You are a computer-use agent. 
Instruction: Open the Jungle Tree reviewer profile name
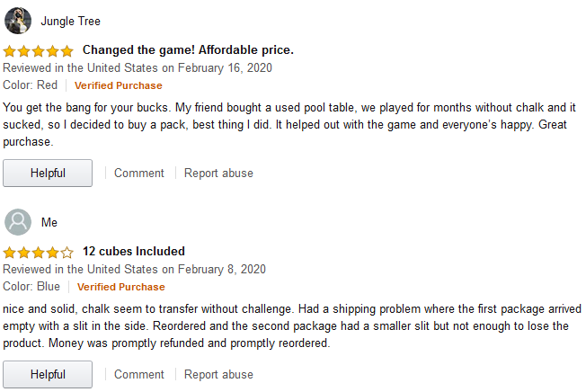click(x=71, y=21)
